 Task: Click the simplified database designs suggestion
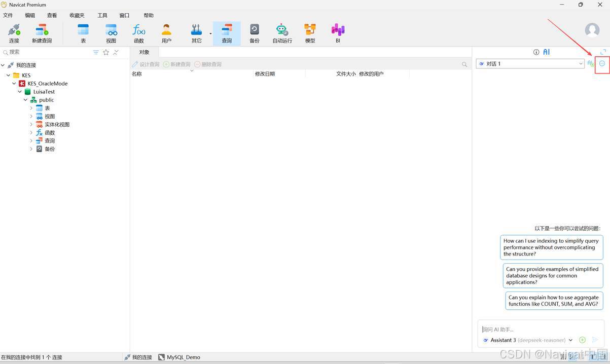click(553, 276)
